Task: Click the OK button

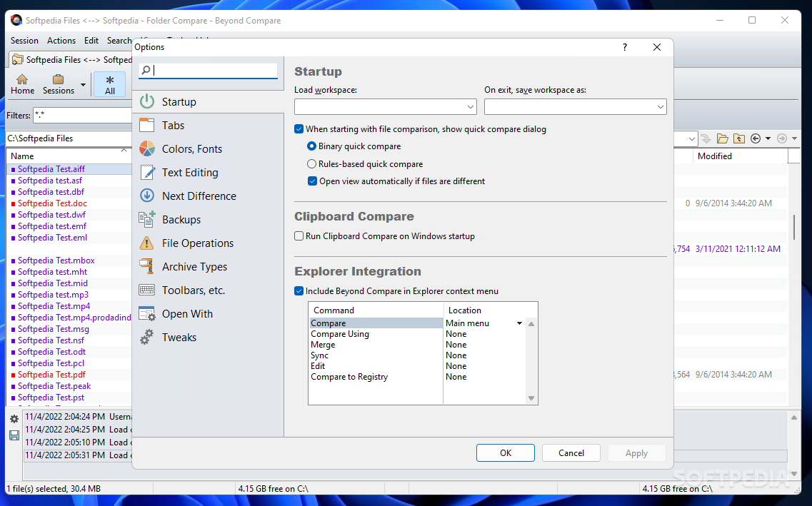Action: tap(506, 452)
